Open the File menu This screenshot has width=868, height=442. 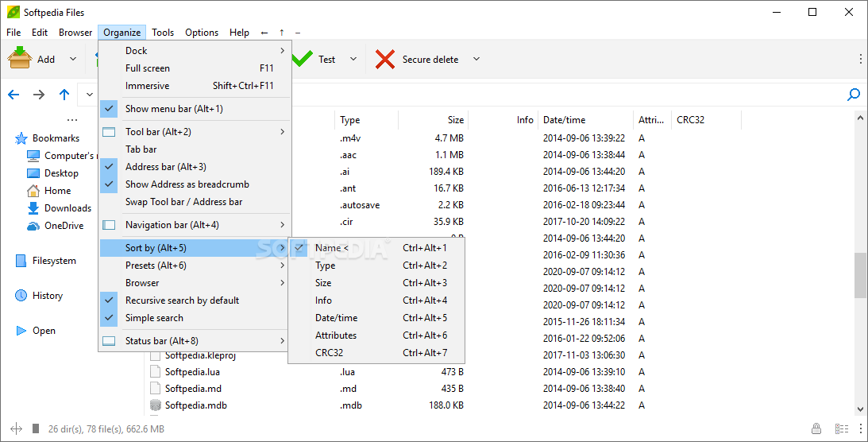(14, 32)
